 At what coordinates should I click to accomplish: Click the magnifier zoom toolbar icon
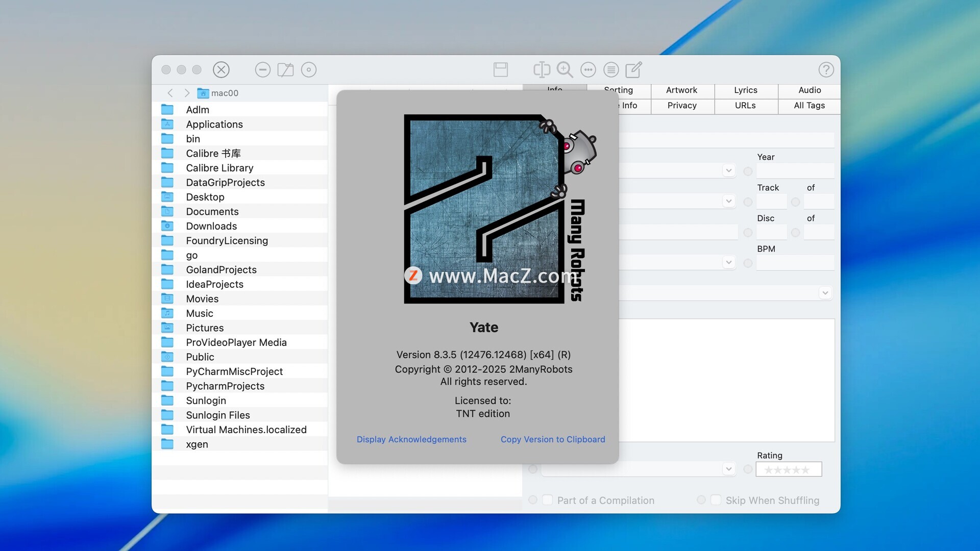pos(565,69)
